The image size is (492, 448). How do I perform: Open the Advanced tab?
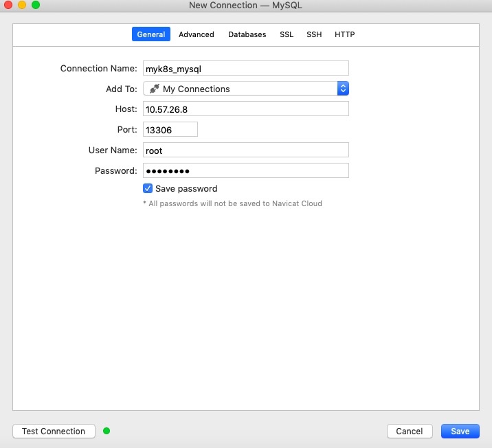[197, 34]
